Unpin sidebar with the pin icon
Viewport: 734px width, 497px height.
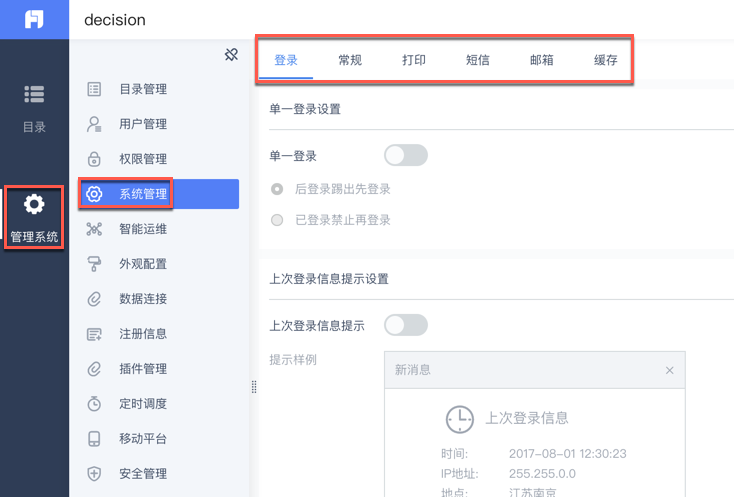pyautogui.click(x=231, y=54)
